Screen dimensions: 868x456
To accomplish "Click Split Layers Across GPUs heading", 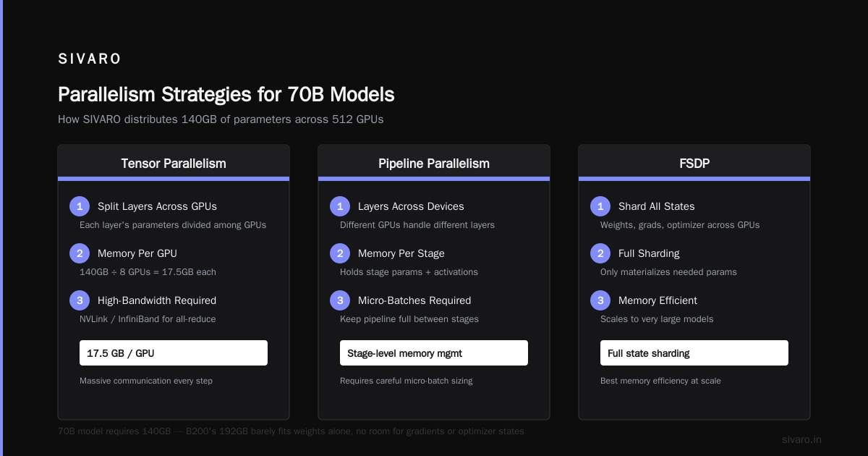I will pos(157,206).
